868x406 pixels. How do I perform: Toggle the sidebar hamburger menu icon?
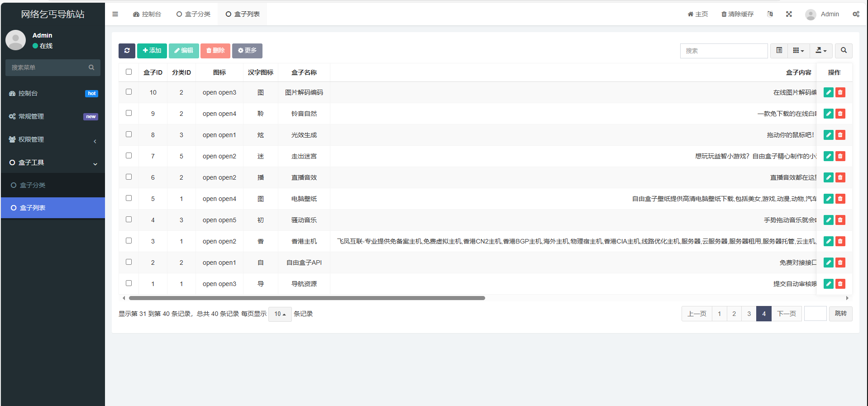(115, 14)
